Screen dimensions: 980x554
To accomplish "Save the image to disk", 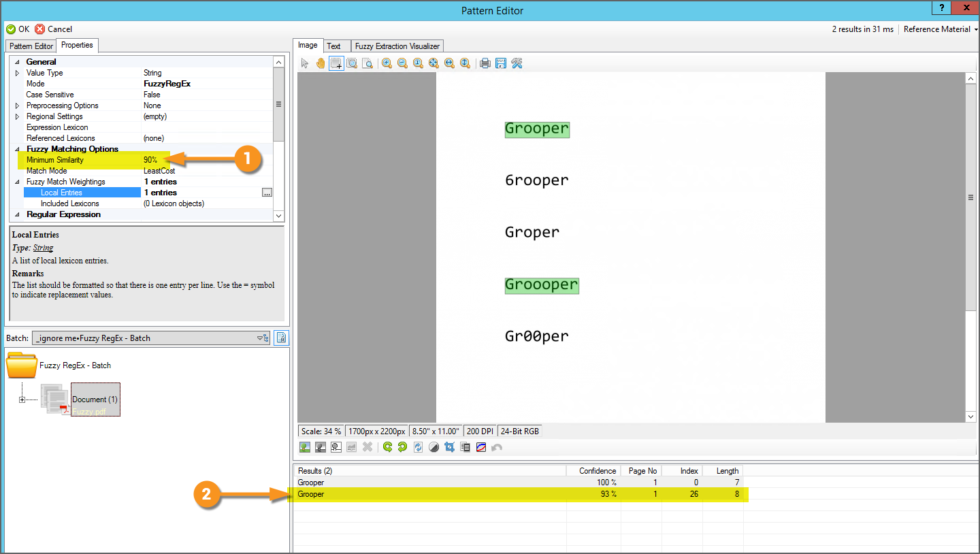I will click(x=501, y=63).
